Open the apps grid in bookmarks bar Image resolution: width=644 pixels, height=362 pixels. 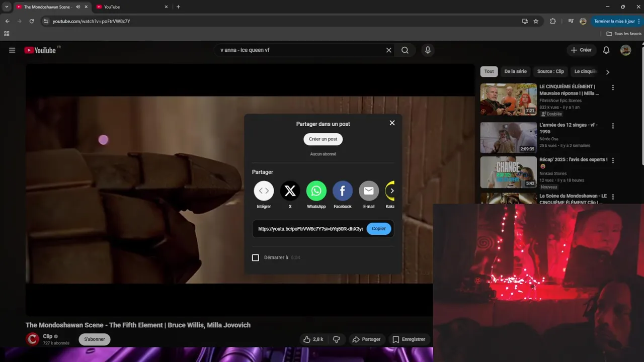(x=7, y=34)
